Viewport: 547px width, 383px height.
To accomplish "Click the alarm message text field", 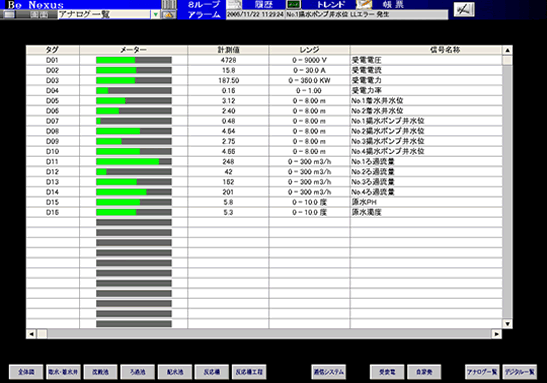I will tap(337, 15).
